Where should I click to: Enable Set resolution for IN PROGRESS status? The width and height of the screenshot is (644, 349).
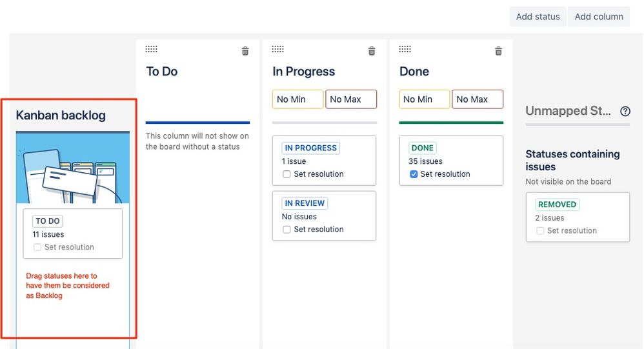(x=287, y=174)
